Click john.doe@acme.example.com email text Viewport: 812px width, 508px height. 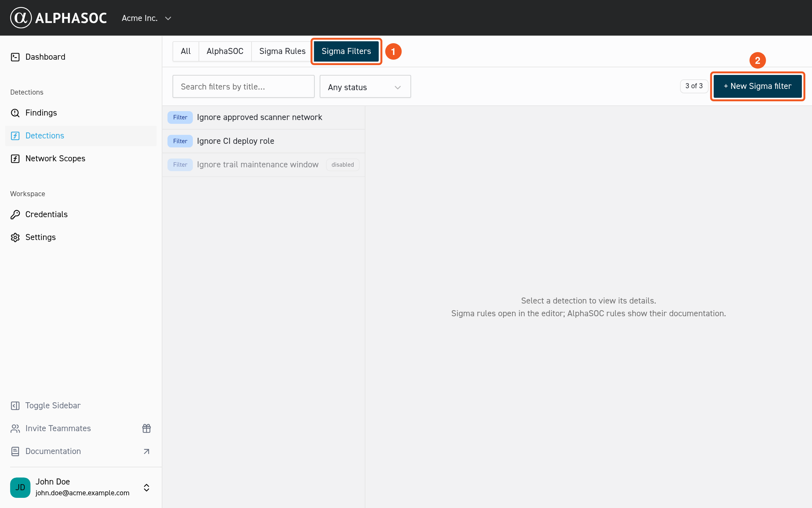82,493
